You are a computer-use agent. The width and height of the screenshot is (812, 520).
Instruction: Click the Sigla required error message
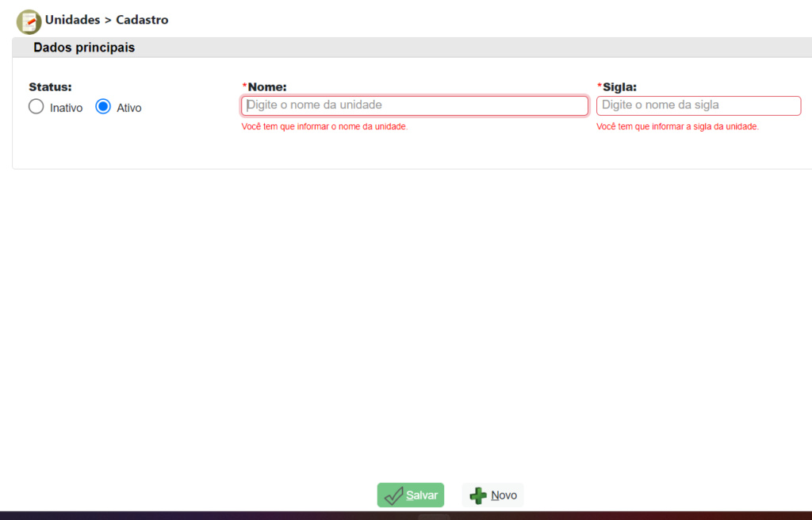677,127
